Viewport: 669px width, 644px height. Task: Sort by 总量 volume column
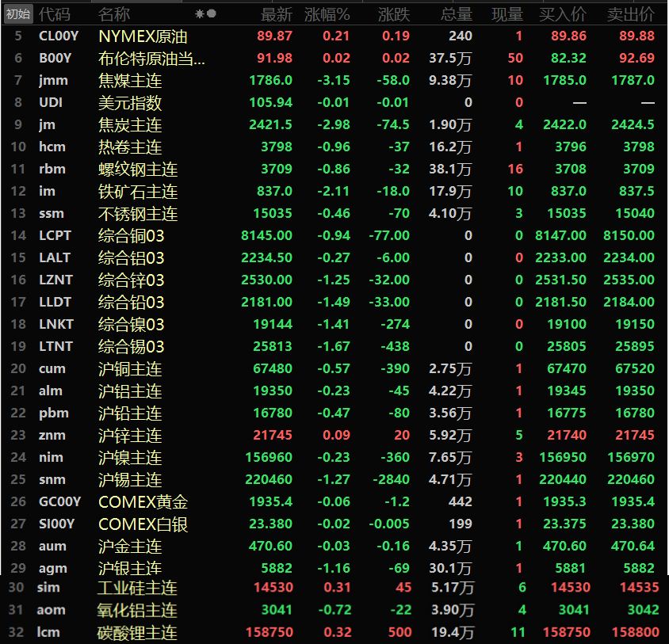(x=456, y=14)
